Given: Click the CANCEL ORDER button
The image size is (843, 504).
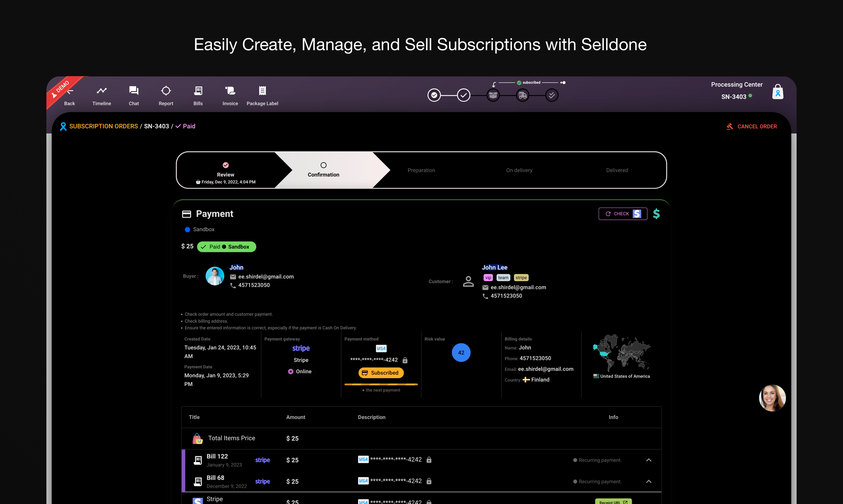Looking at the screenshot, I should (752, 126).
